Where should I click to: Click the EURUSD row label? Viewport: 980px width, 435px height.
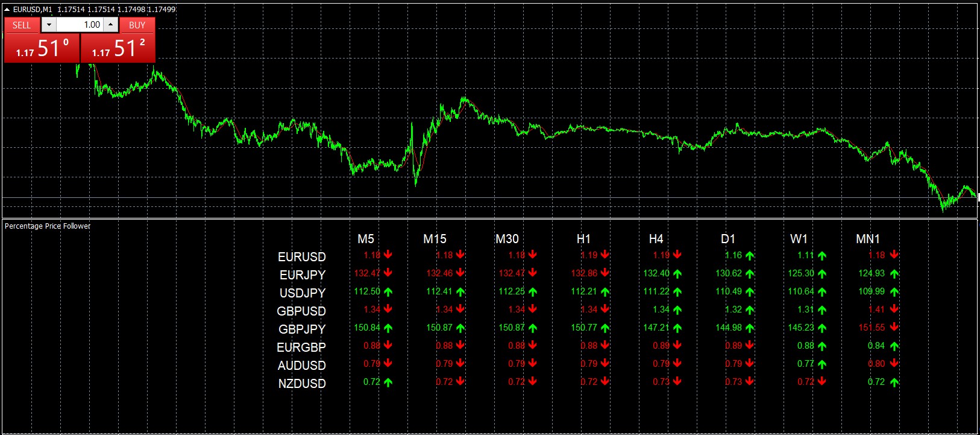302,257
